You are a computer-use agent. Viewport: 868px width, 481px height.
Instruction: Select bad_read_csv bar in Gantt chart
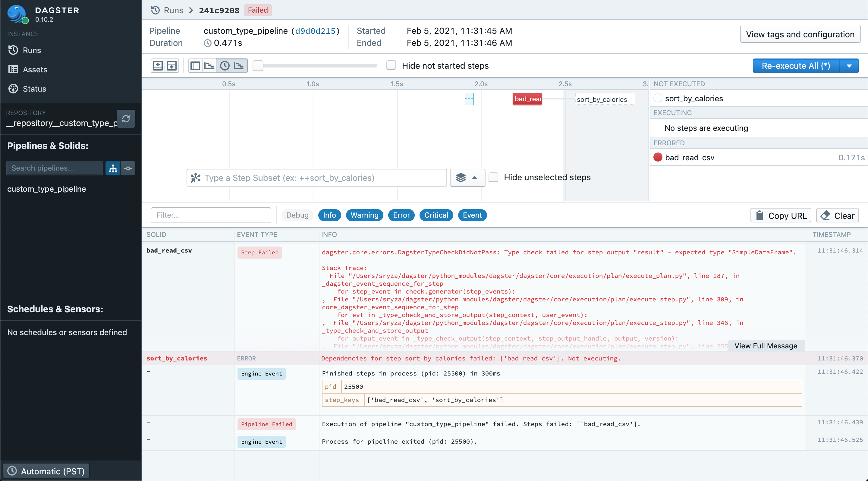pyautogui.click(x=527, y=99)
